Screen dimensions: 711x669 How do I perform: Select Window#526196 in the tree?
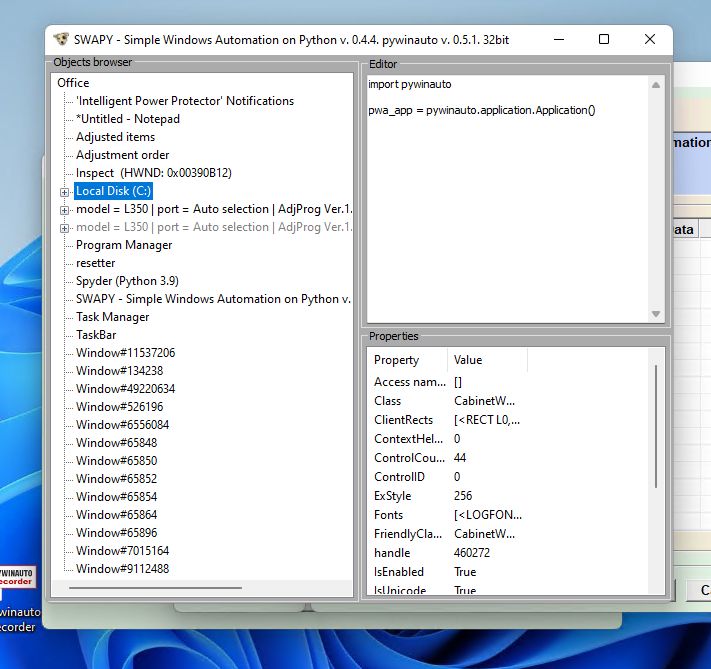pos(119,407)
